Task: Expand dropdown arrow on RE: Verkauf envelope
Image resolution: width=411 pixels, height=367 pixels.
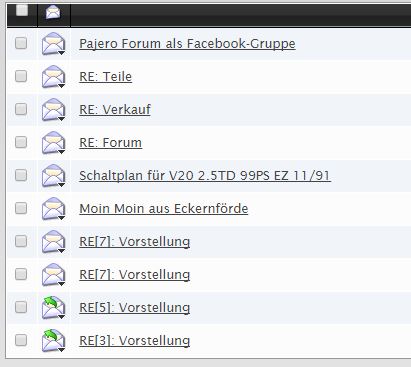Action: coord(61,119)
